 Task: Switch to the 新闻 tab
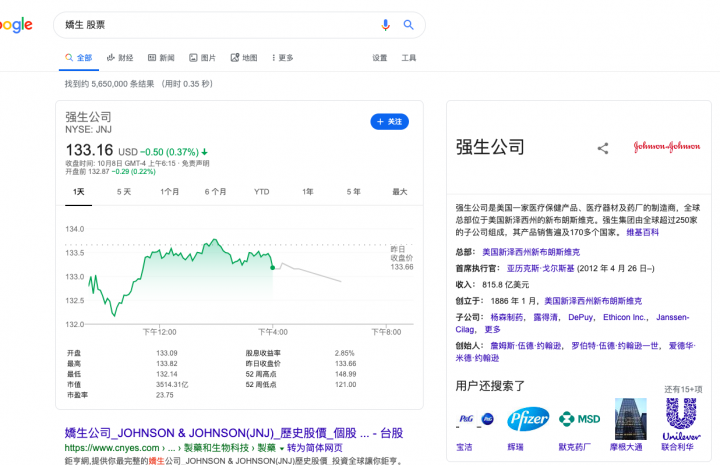click(161, 58)
